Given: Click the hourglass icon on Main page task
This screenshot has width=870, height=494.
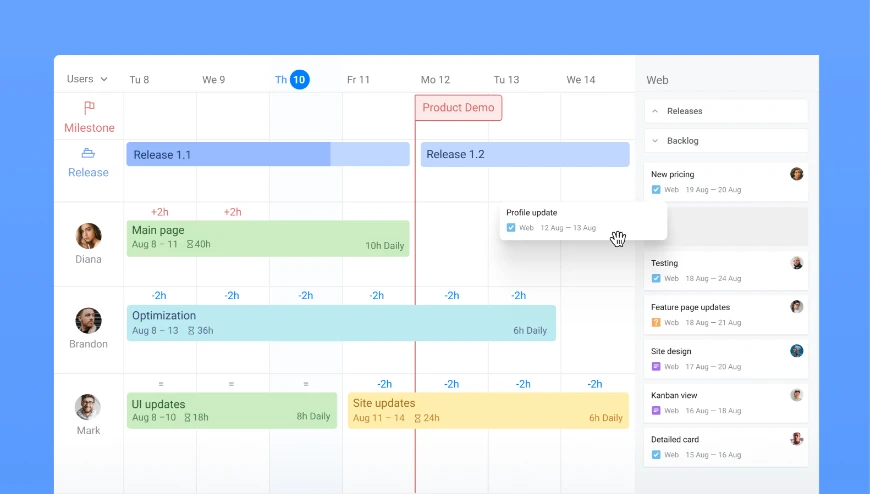Looking at the screenshot, I should [x=190, y=244].
